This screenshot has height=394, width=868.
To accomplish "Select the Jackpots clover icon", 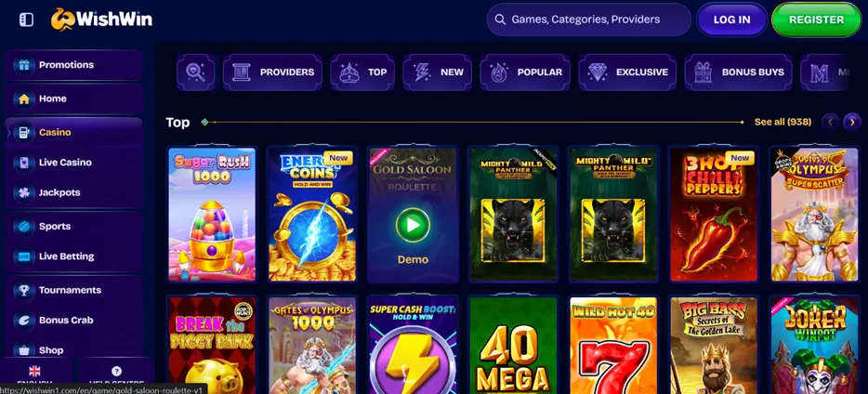I will coord(24,192).
